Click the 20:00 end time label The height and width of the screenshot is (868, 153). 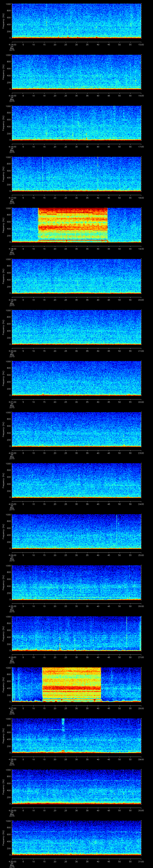(141, 300)
